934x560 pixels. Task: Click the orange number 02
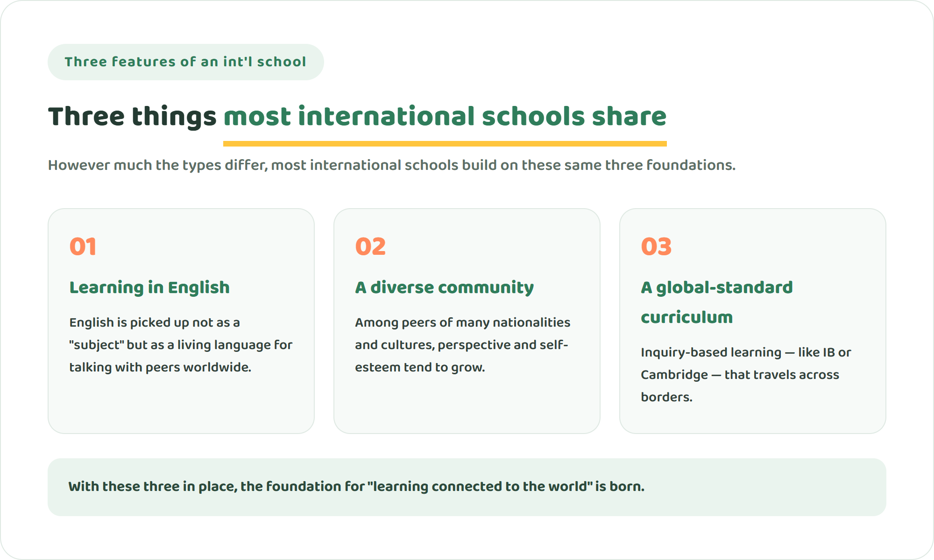370,246
